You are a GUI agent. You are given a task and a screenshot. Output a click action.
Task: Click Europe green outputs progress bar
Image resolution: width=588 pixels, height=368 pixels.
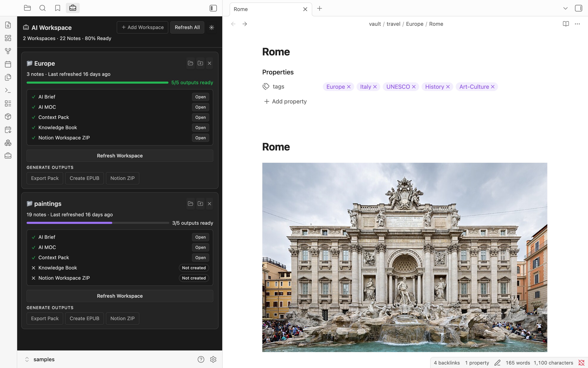pos(97,83)
